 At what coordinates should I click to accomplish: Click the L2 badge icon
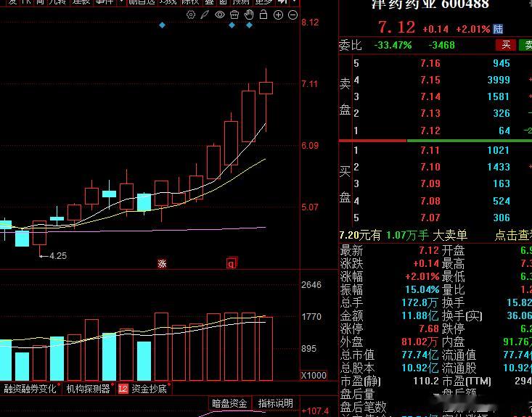tap(123, 389)
